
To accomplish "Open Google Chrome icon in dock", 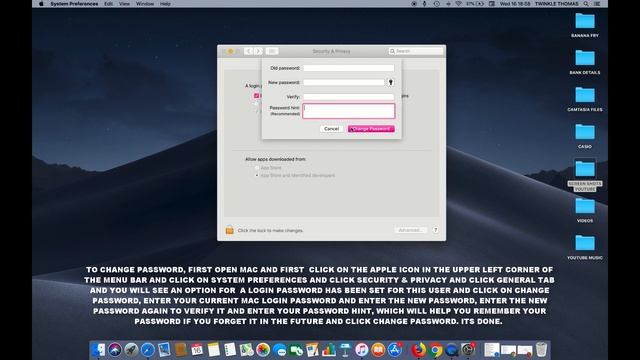I will [436, 350].
